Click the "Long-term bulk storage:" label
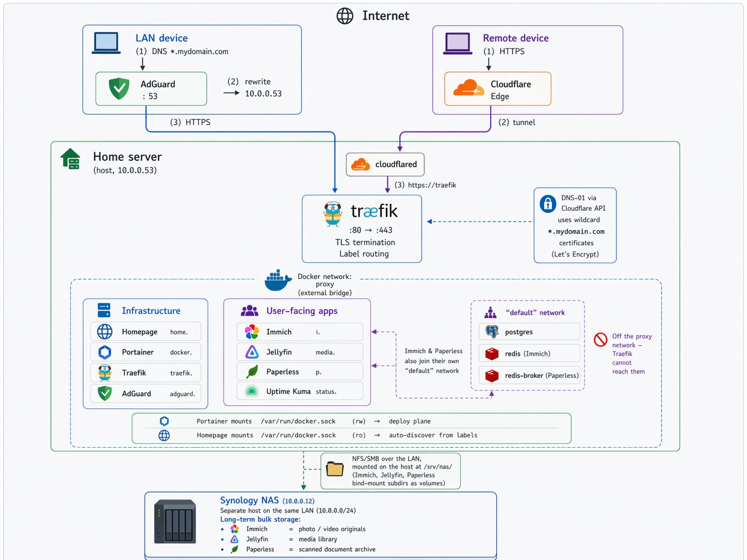This screenshot has width=747, height=560. pyautogui.click(x=261, y=519)
